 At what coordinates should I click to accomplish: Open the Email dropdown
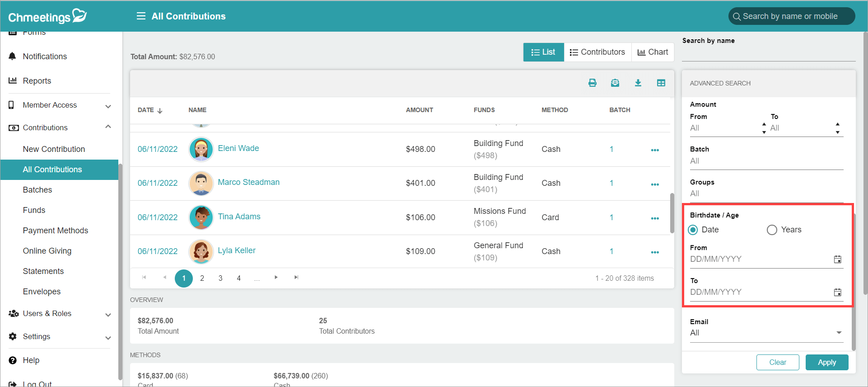(766, 333)
